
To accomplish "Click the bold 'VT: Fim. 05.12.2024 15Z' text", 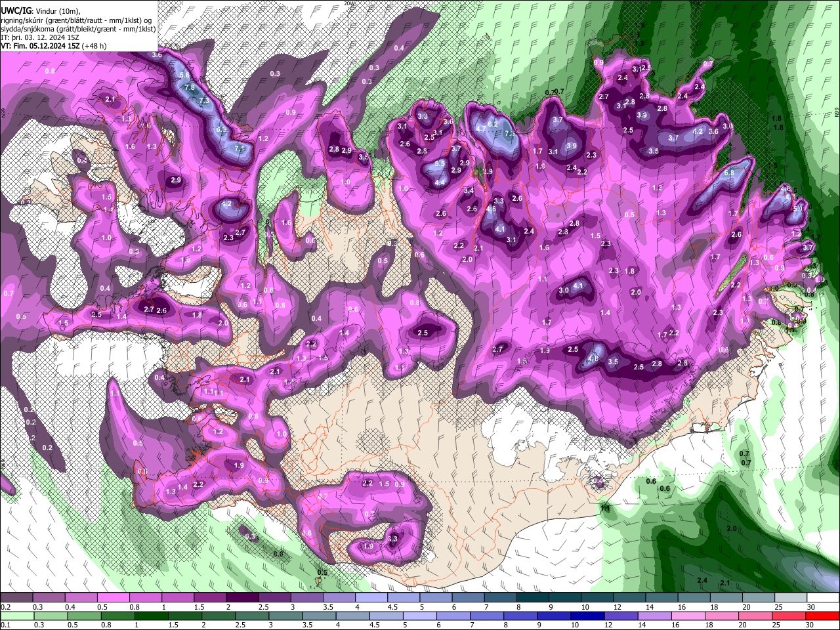I will [x=40, y=46].
